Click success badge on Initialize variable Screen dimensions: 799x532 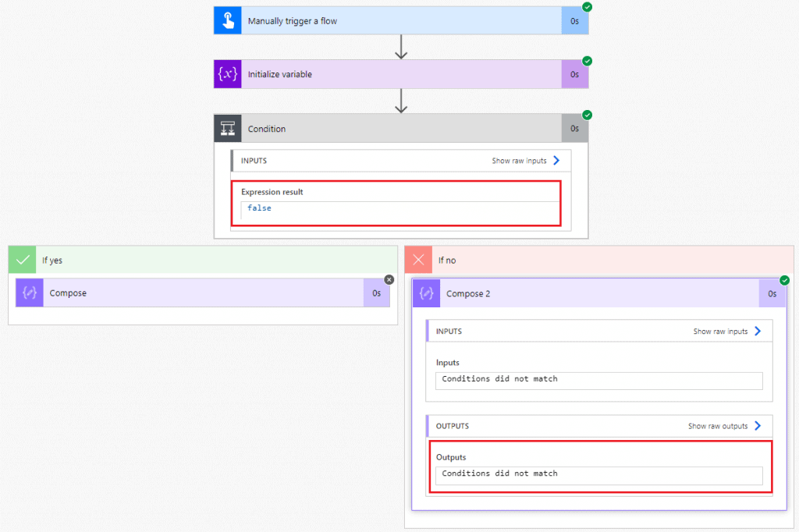[587, 61]
